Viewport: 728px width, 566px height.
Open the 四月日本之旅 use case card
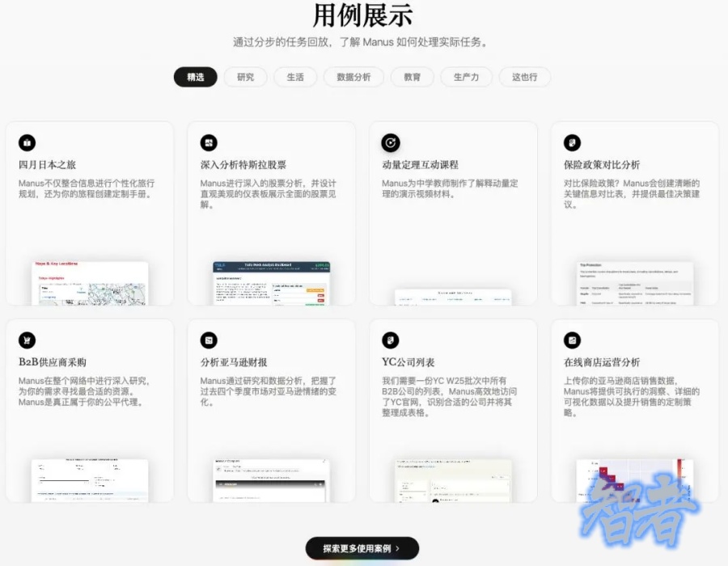click(x=89, y=210)
